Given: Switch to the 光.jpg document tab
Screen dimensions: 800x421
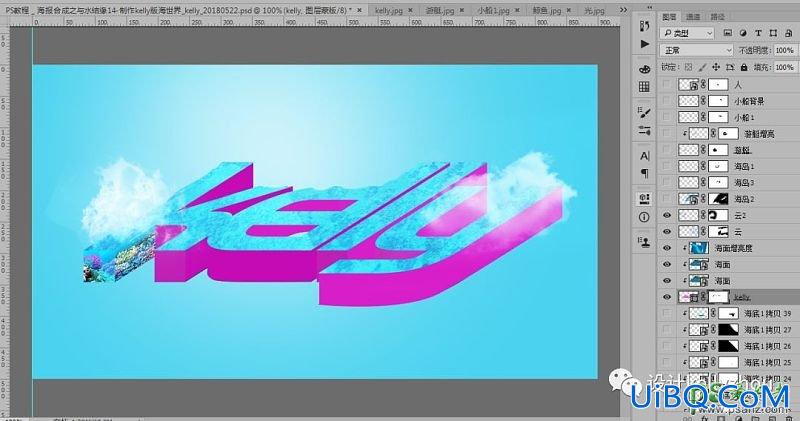Looking at the screenshot, I should point(595,10).
